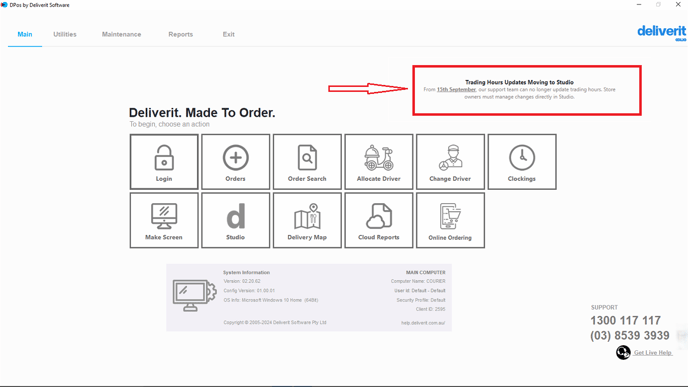The image size is (688, 387).
Task: Click the Security Profile Default text
Action: [x=421, y=301]
